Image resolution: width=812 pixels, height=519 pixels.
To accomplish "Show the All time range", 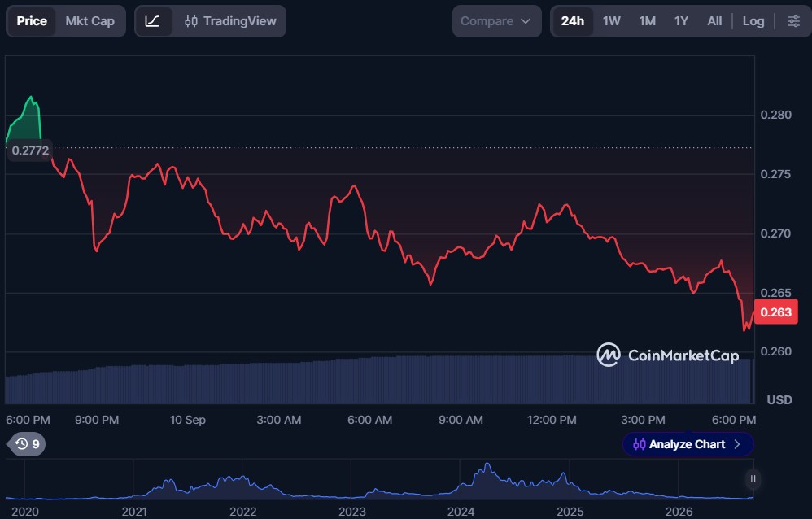I will pyautogui.click(x=714, y=21).
